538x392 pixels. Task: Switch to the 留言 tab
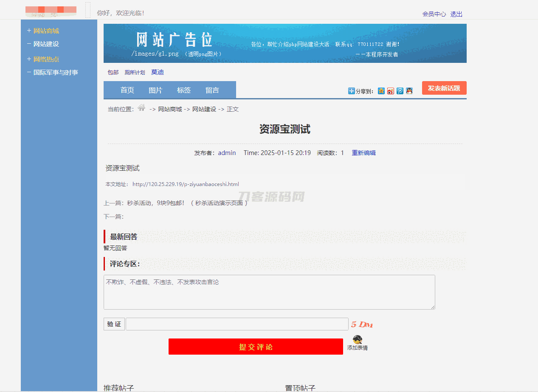(212, 90)
